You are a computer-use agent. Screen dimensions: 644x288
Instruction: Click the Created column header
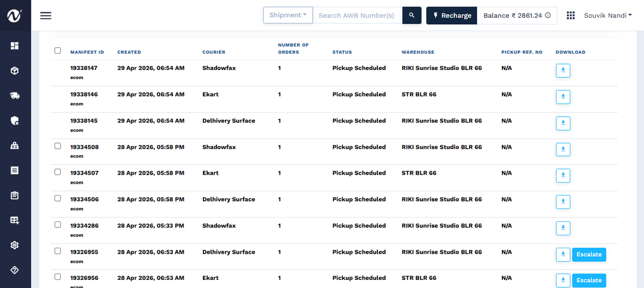click(129, 52)
